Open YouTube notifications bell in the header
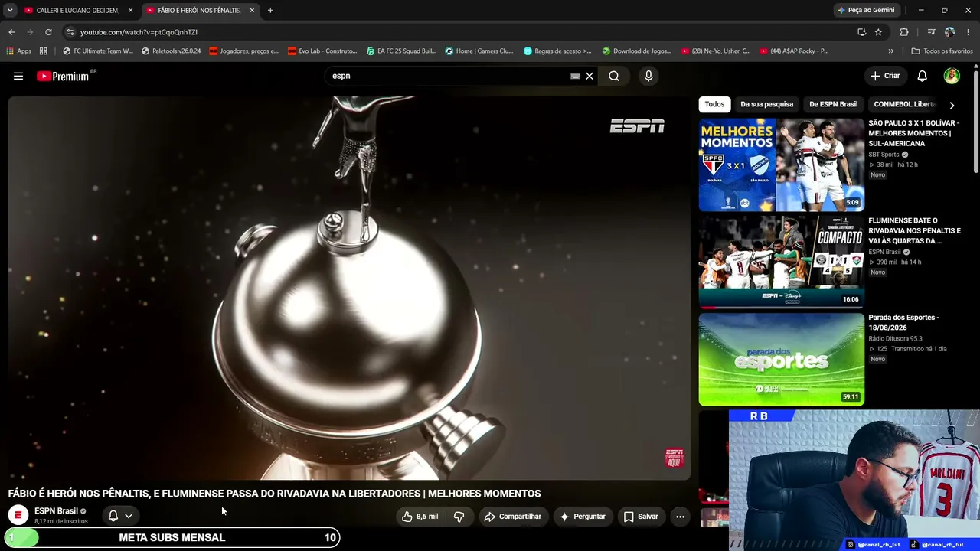This screenshot has height=551, width=980. 923,76
